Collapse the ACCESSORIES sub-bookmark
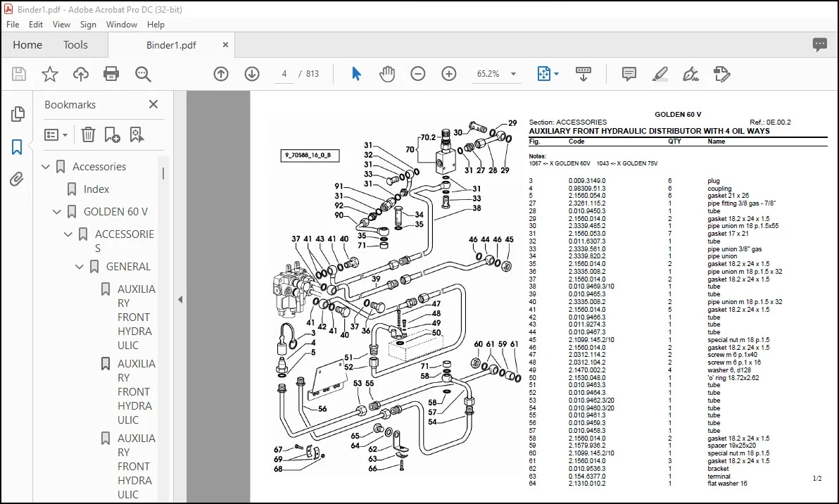This screenshot has width=839, height=504. (x=68, y=234)
